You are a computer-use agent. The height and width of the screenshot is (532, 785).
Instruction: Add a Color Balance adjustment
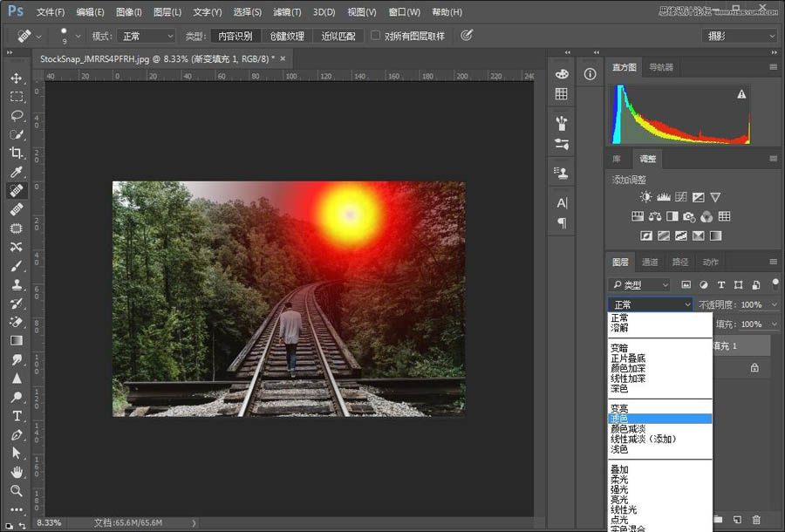click(x=655, y=216)
